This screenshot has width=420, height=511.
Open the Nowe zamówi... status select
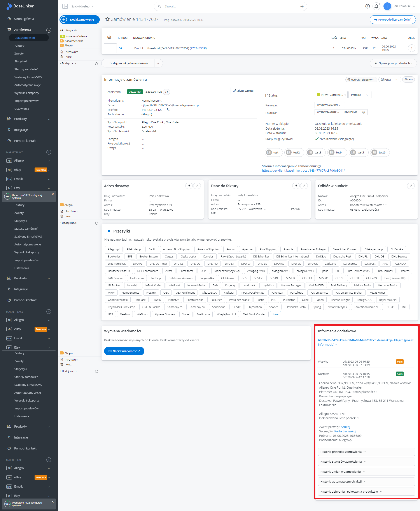pyautogui.click(x=331, y=95)
